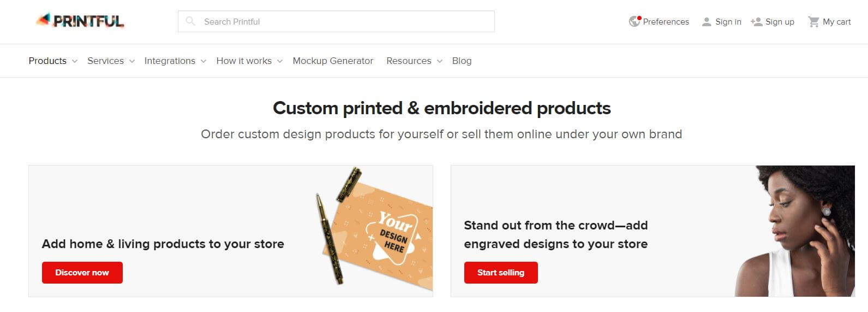The width and height of the screenshot is (868, 312).
Task: Open the Mockup Generator menu item
Action: click(333, 61)
